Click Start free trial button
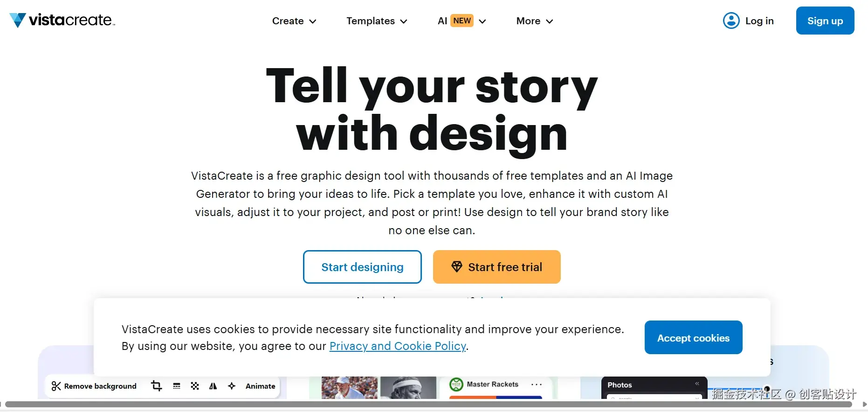 [496, 267]
